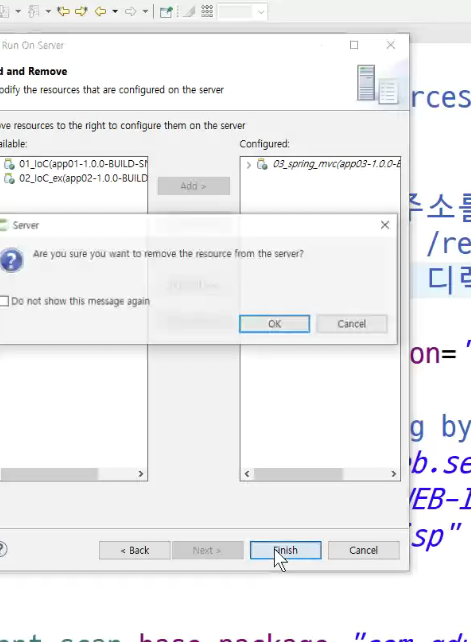Enable Do not show this message again
471x642 pixels.
point(4,301)
